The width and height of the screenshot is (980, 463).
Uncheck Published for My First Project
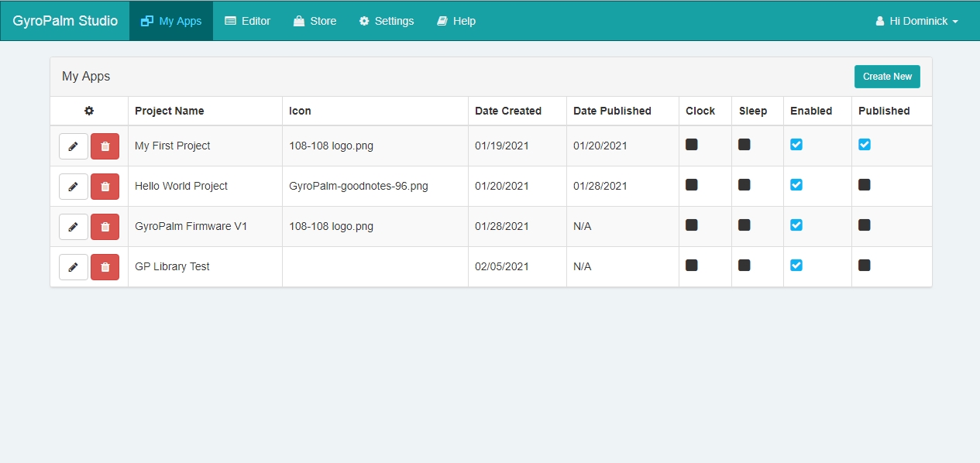coord(865,144)
